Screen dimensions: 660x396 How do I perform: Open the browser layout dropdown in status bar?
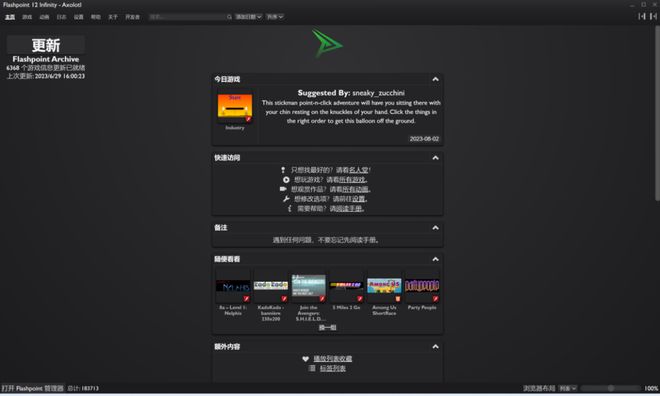pyautogui.click(x=567, y=388)
